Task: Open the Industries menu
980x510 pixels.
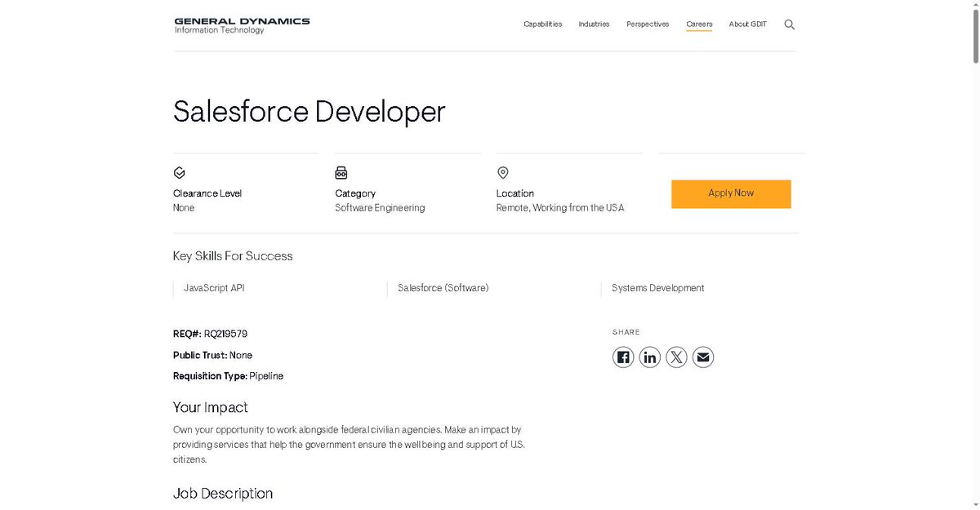Action: pyautogui.click(x=594, y=24)
